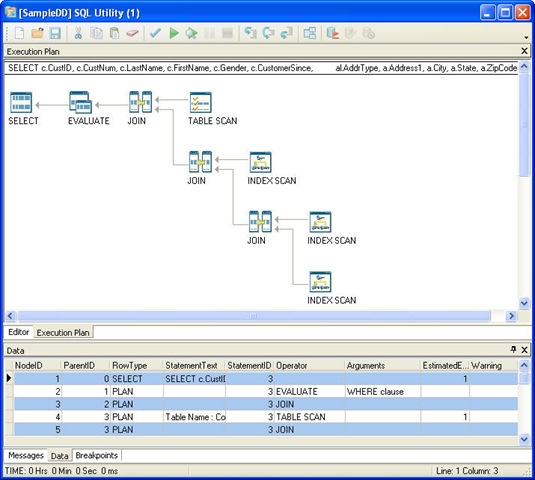Click the 'Table Name : Co' statement cell
The width and height of the screenshot is (535, 480).
194,417
